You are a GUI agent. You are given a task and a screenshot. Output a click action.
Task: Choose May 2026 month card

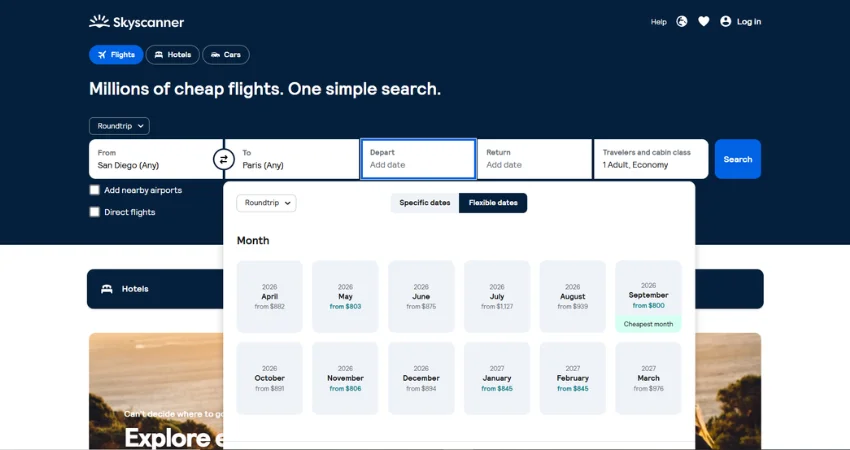click(345, 297)
